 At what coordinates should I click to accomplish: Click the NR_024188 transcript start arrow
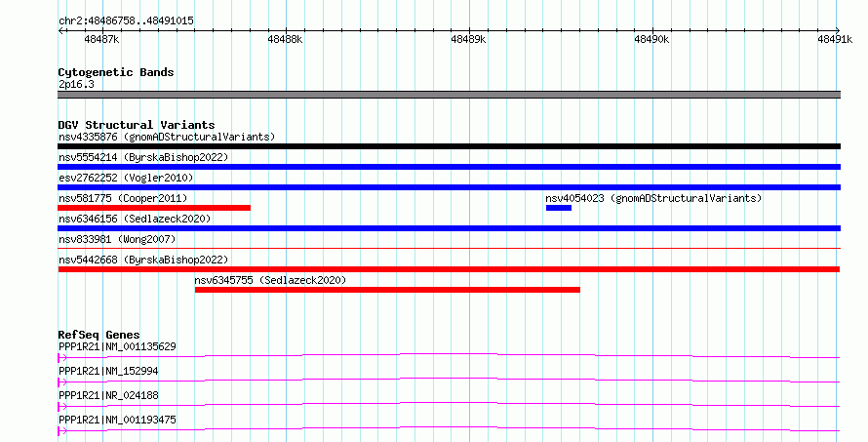[62, 407]
